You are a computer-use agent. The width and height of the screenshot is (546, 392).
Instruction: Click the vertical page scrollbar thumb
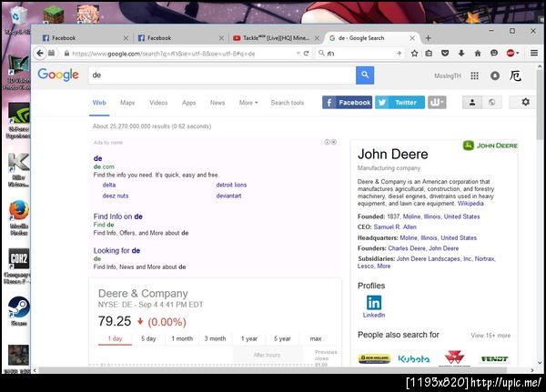[540, 103]
